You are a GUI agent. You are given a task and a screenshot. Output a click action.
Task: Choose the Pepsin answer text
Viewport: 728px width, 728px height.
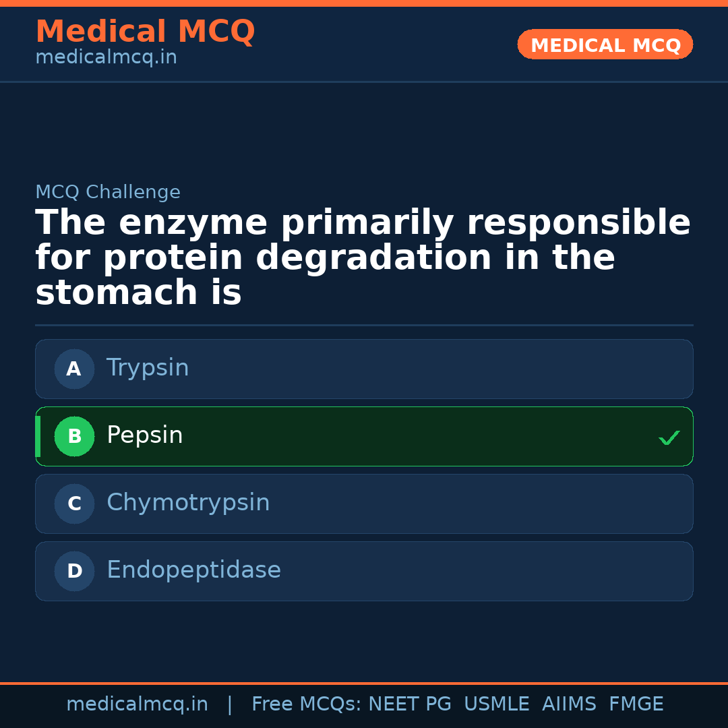tap(145, 435)
